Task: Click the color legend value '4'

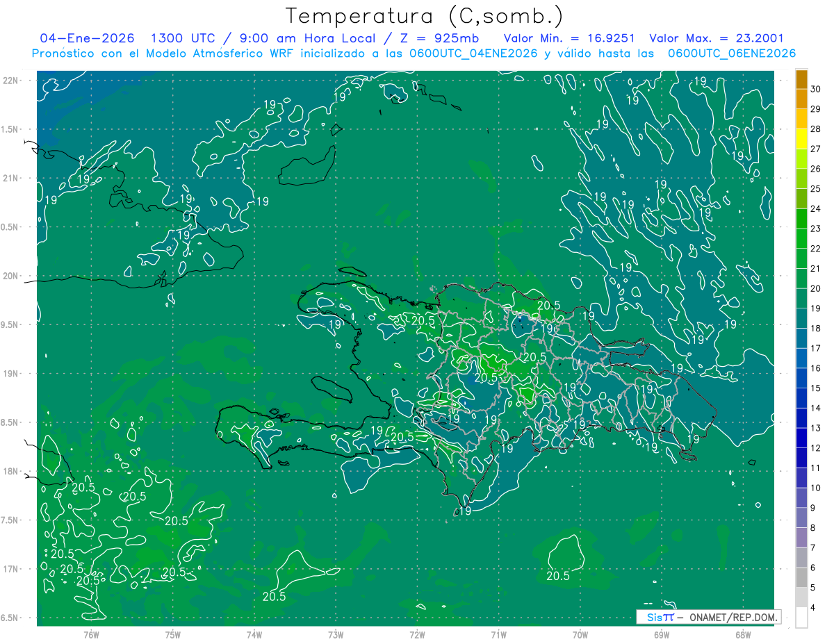Action: [813, 608]
